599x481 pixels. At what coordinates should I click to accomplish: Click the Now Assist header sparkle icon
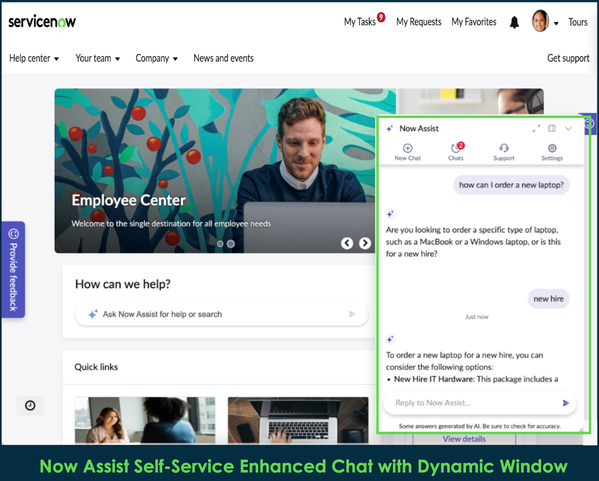(x=389, y=129)
